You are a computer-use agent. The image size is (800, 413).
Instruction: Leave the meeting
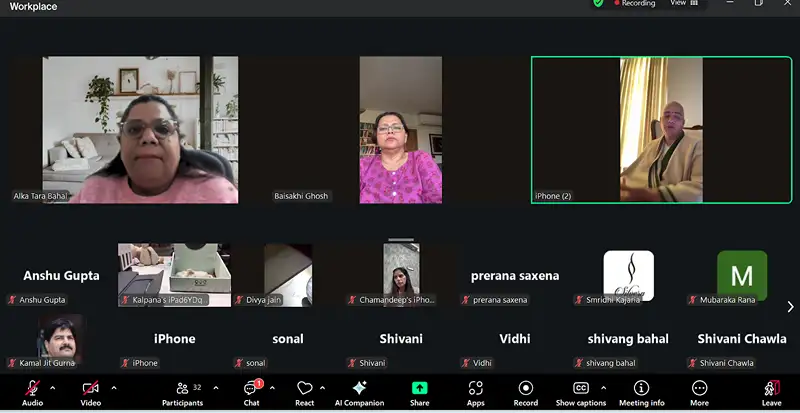coord(771,388)
